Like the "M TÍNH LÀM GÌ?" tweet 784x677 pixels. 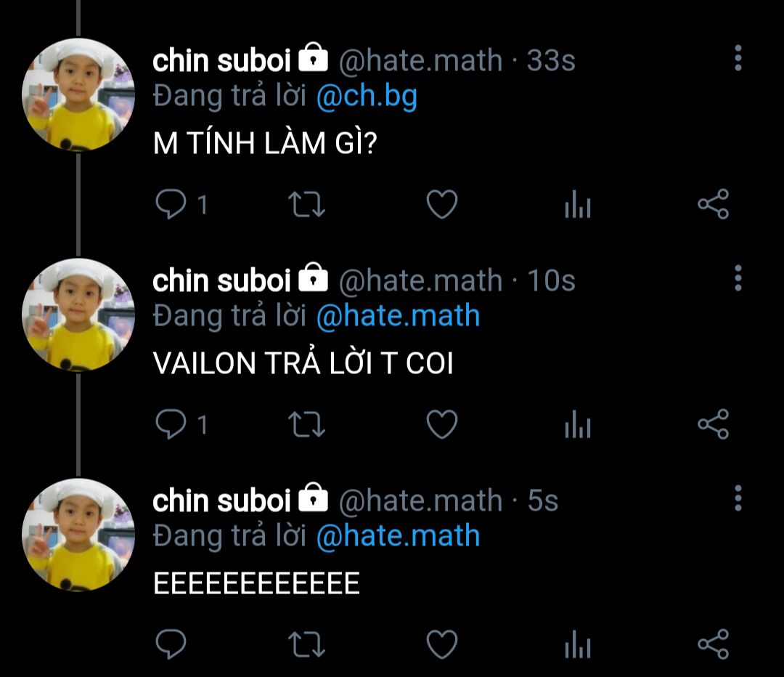tap(442, 204)
